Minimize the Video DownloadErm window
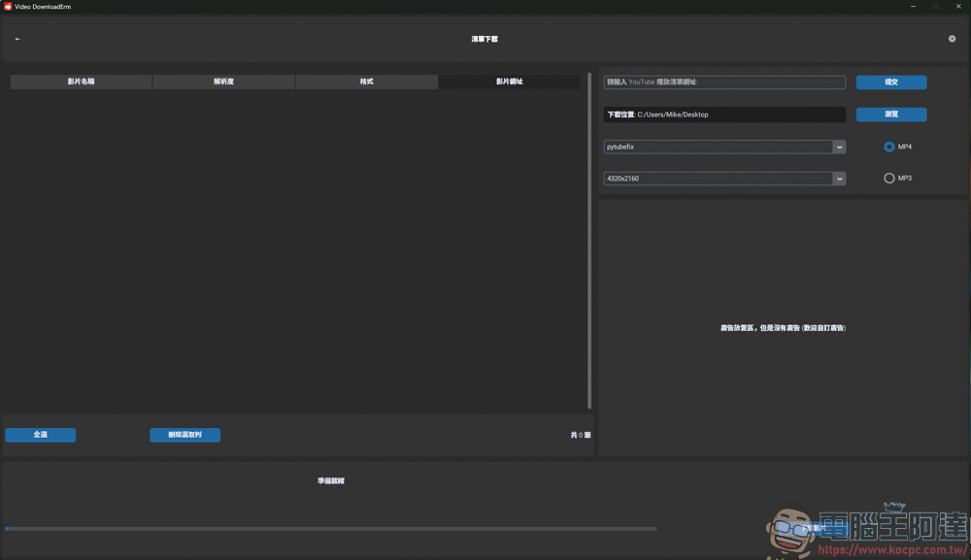 (913, 6)
